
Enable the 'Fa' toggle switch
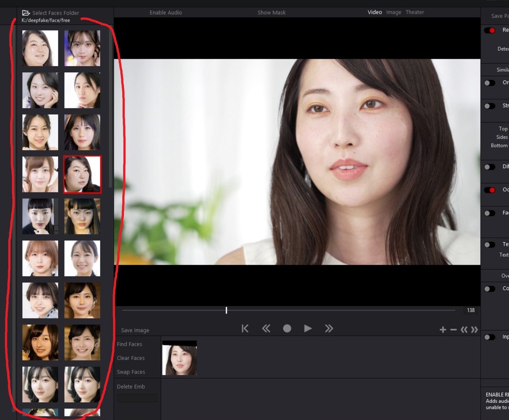489,213
